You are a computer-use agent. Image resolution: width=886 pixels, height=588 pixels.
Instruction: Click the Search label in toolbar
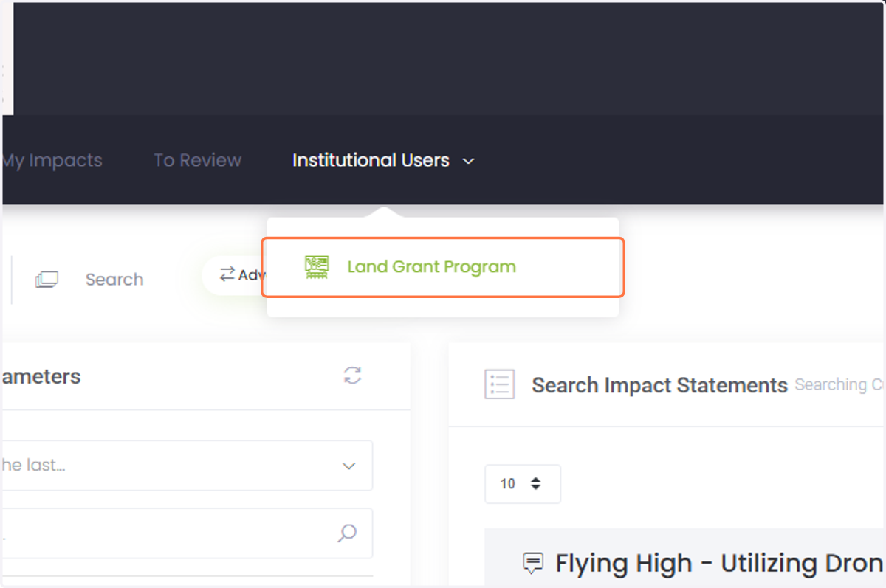pos(114,280)
